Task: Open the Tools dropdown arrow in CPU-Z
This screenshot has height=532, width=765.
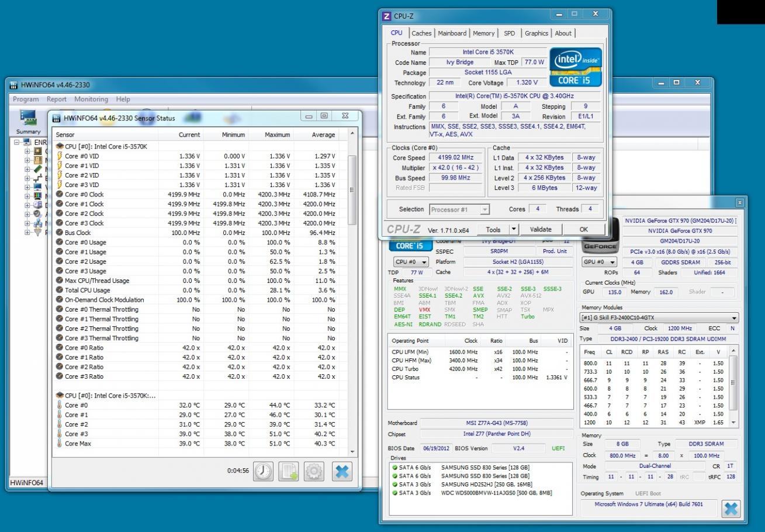Action: [x=514, y=230]
